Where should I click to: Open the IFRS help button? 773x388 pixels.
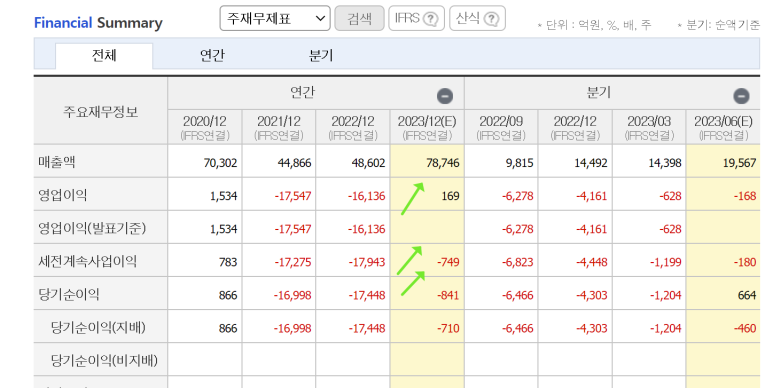tap(416, 19)
